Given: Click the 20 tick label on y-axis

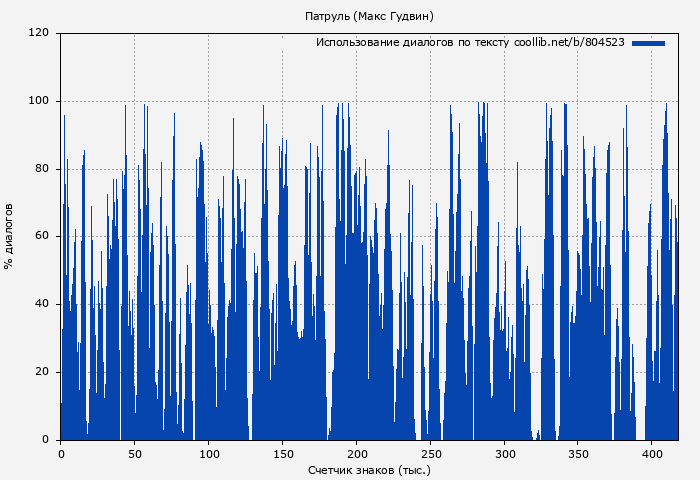Looking at the screenshot, I should coord(42,372).
